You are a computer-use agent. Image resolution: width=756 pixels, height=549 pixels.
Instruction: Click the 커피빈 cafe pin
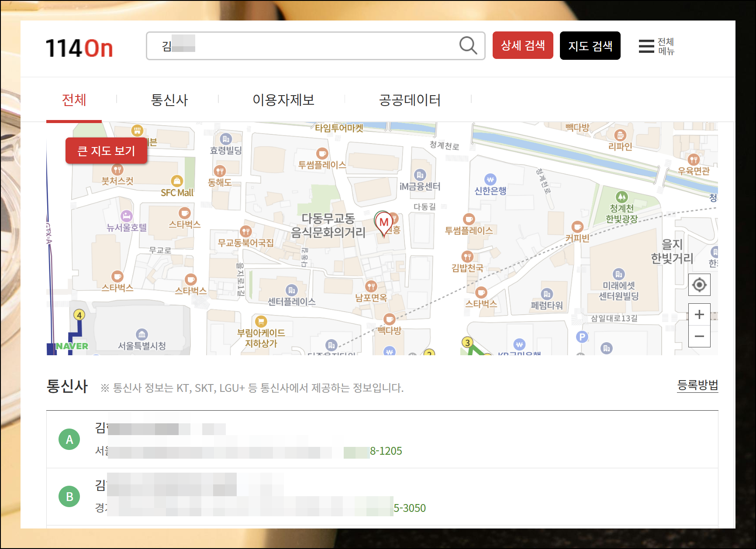click(x=577, y=226)
